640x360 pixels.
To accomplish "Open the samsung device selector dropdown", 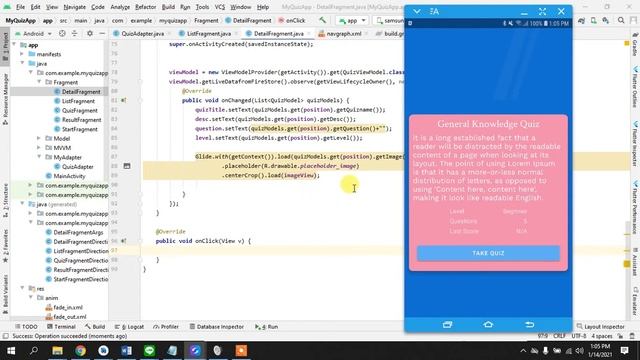I will [390, 20].
